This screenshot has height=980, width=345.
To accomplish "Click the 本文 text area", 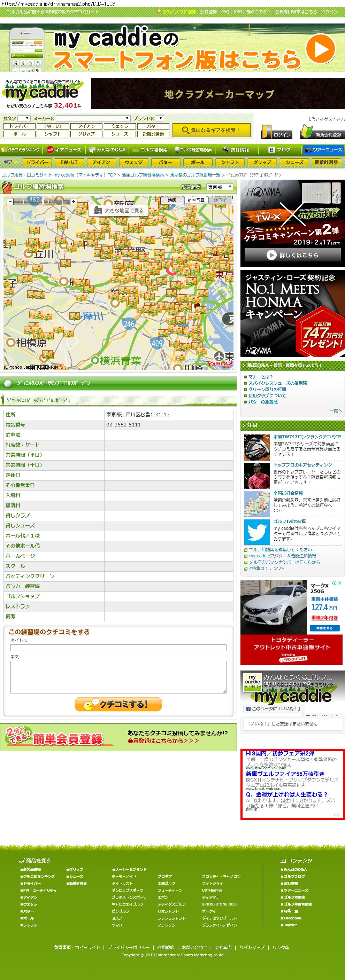I will click(118, 677).
